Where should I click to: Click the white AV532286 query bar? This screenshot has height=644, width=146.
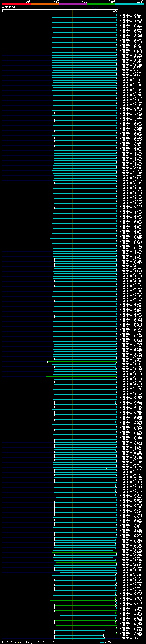pos(60,10)
